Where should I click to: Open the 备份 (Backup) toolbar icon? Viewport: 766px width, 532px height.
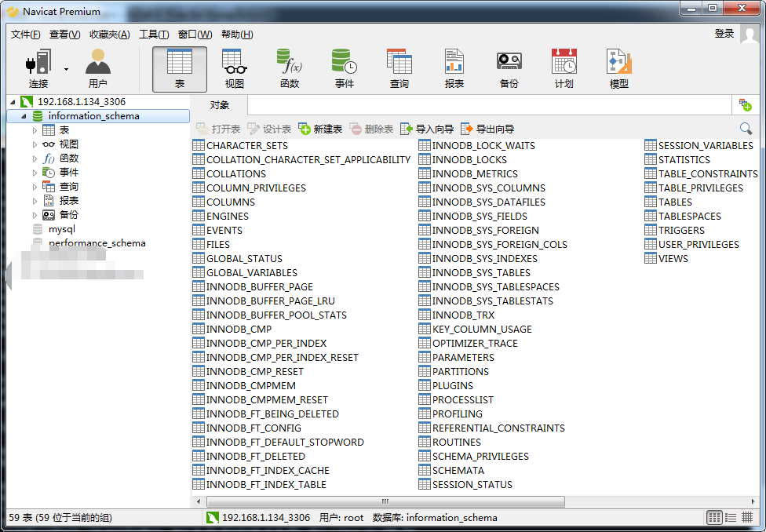tap(509, 69)
